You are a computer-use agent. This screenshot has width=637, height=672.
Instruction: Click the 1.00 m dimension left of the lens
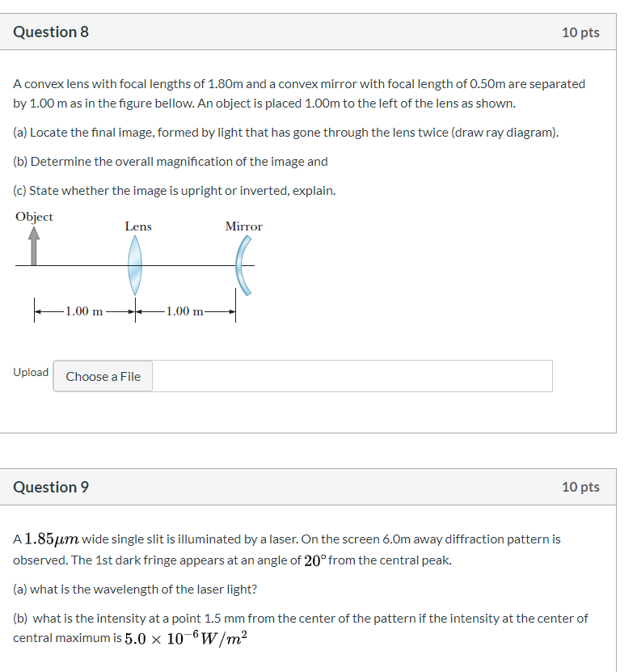pos(84,311)
